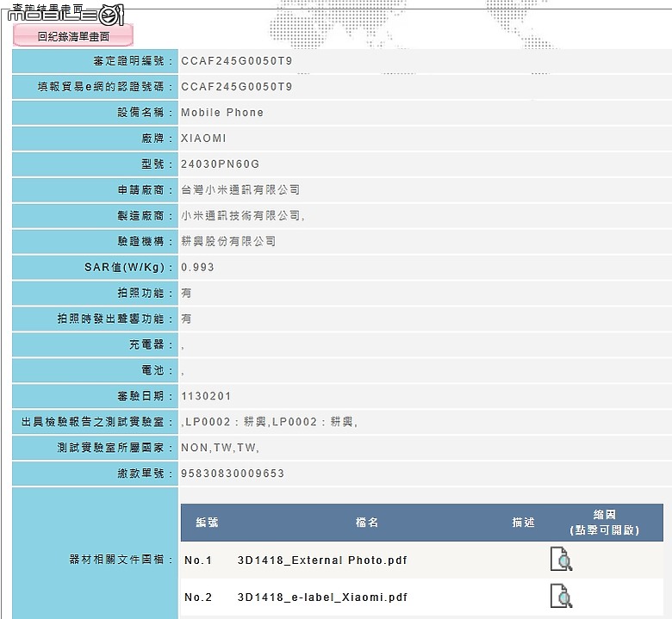The height and width of the screenshot is (619, 672).
Task: Click the 縮圖 (點擊可開啟) column header
Action: (604, 523)
